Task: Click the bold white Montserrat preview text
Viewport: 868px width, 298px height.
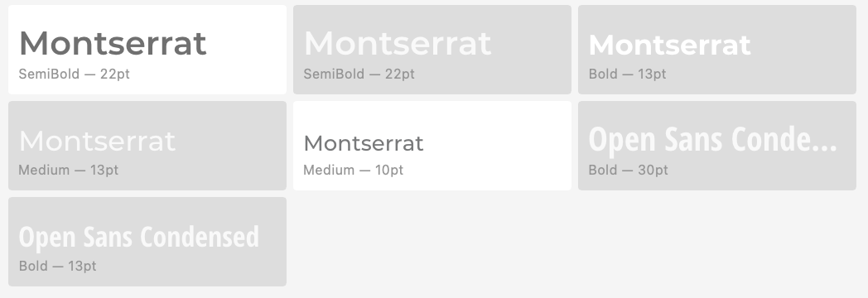Action: (669, 45)
